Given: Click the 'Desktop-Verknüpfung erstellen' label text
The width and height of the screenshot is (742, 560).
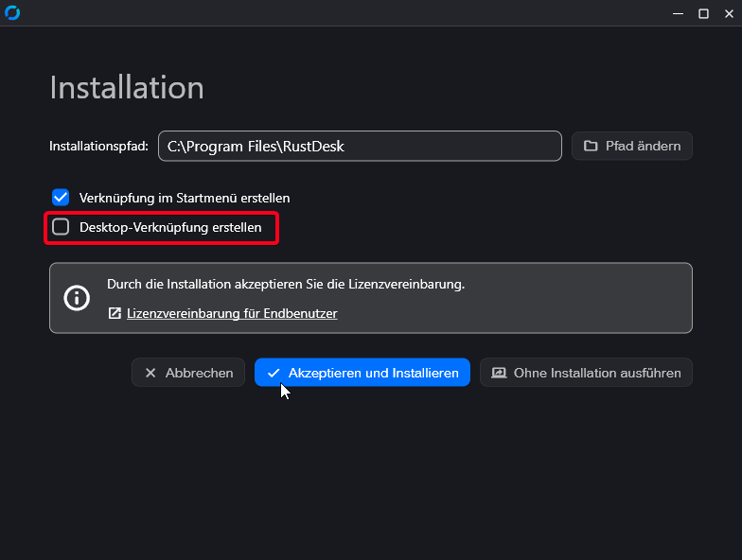Looking at the screenshot, I should pos(170,227).
